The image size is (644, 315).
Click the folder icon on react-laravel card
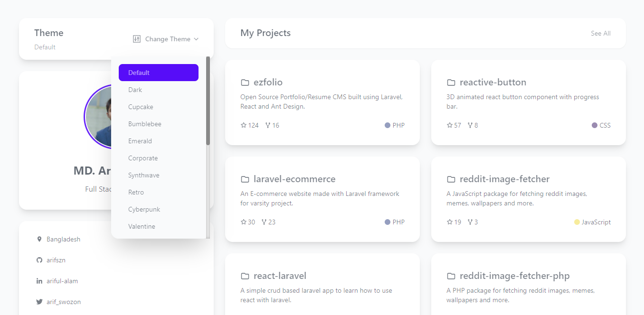tap(245, 275)
